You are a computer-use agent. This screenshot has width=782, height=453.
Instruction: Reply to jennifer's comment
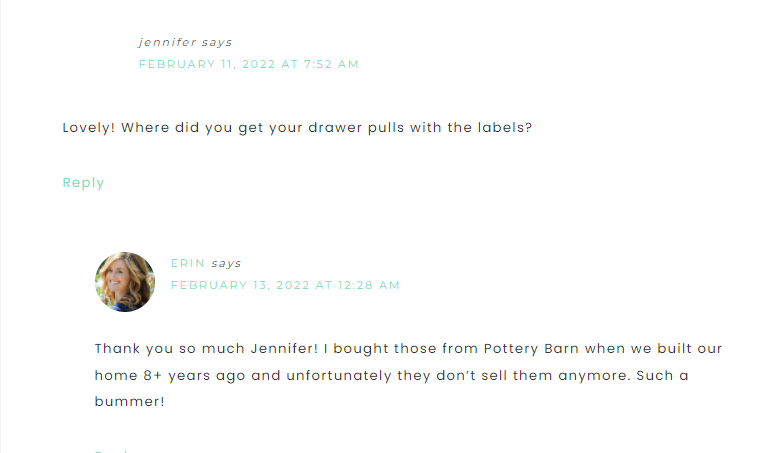click(83, 183)
